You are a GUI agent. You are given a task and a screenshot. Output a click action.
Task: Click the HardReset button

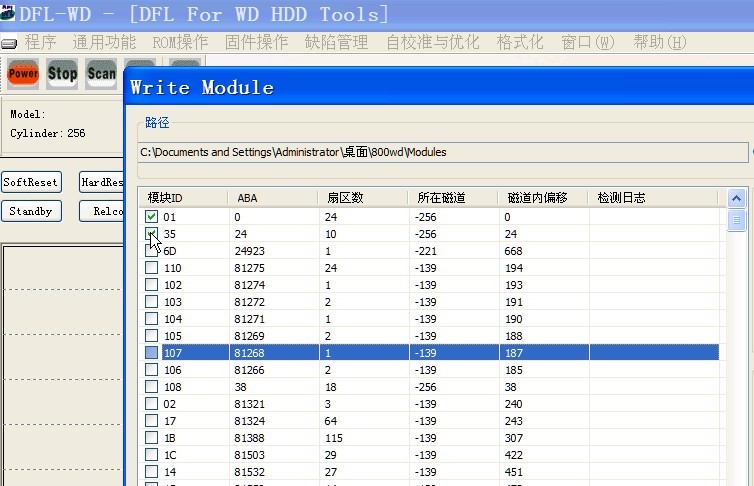click(101, 182)
